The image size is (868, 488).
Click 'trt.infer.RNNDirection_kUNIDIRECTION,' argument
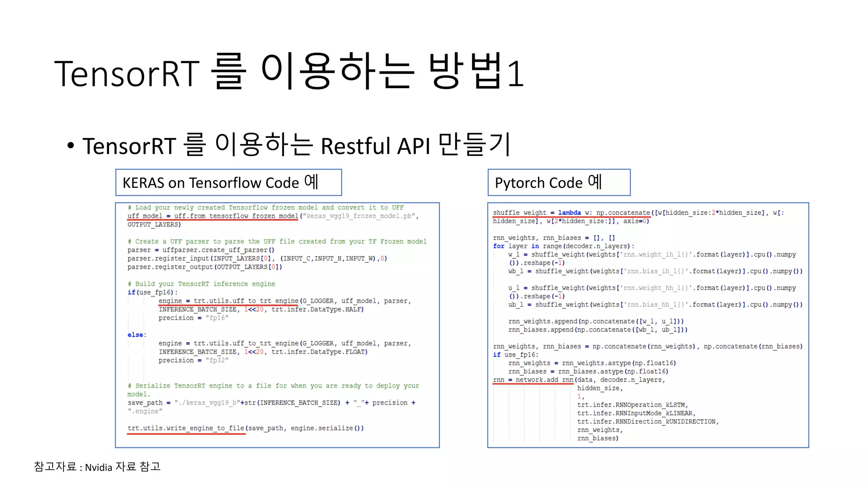648,421
